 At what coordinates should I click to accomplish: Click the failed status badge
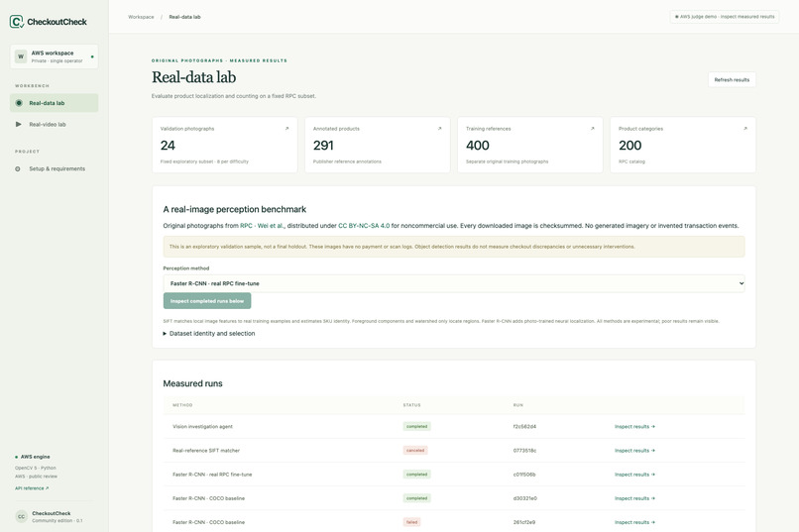tap(411, 522)
